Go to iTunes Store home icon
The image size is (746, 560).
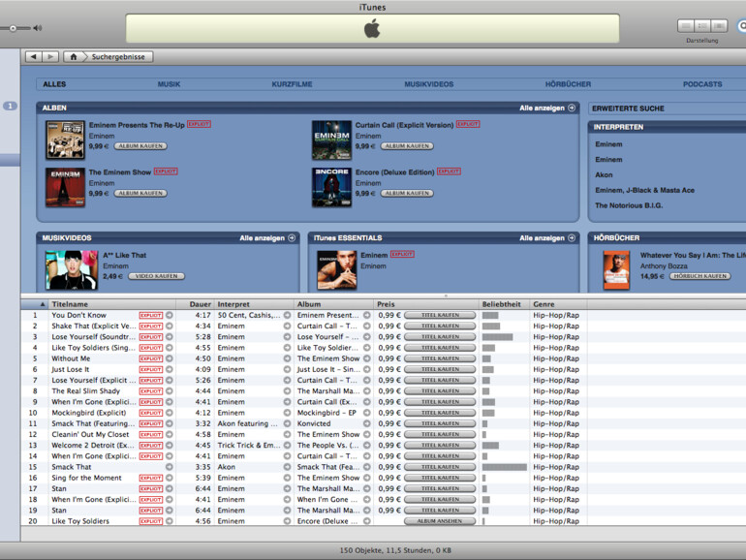coord(74,56)
